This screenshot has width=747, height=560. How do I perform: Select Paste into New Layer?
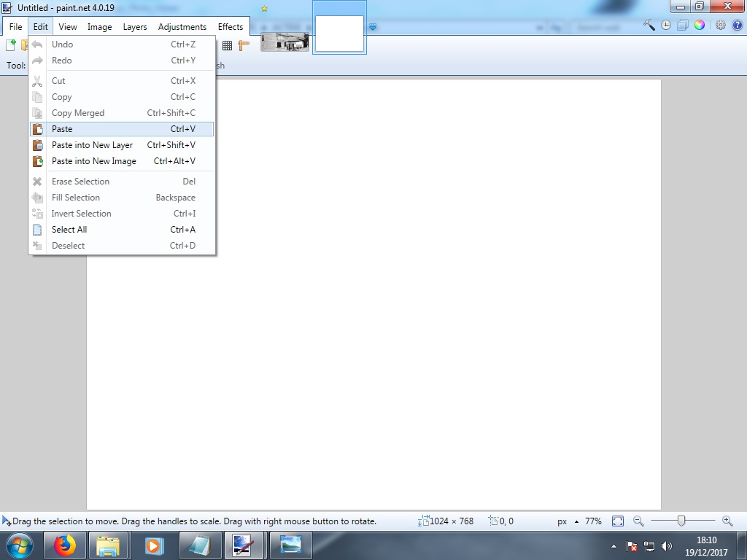tap(92, 145)
